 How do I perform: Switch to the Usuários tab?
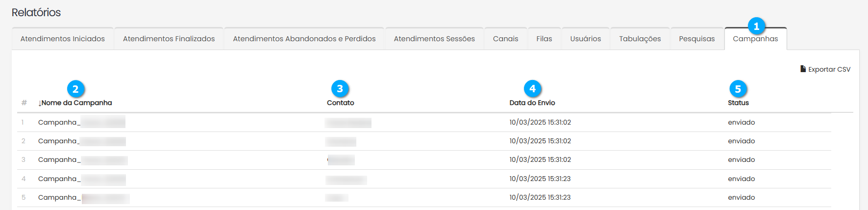585,39
